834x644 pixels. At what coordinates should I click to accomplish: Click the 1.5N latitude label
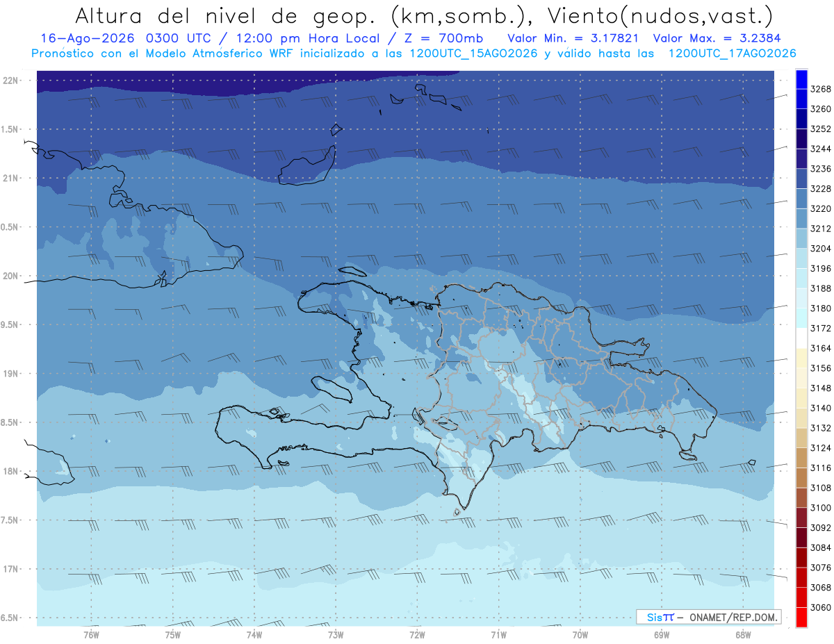10,129
